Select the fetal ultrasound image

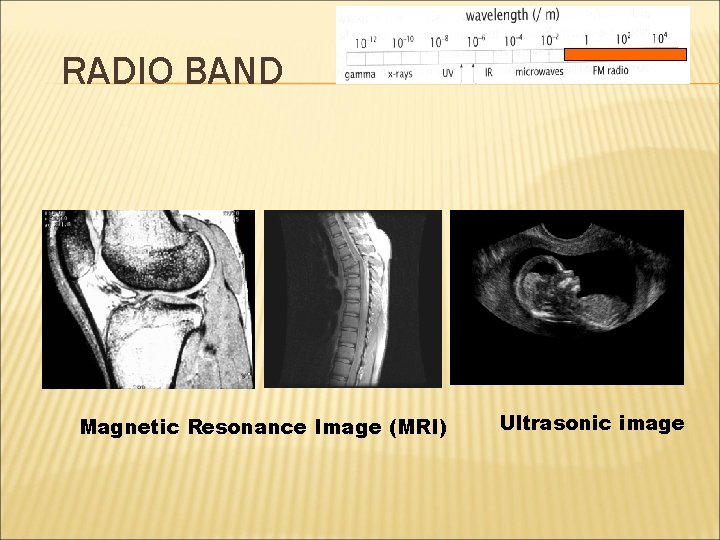pos(567,298)
